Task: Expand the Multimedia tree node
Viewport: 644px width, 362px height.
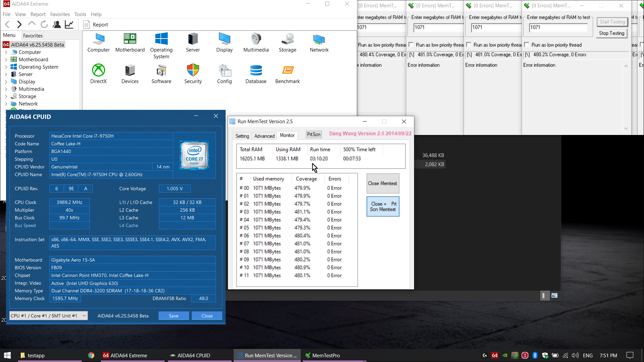Action: point(6,89)
